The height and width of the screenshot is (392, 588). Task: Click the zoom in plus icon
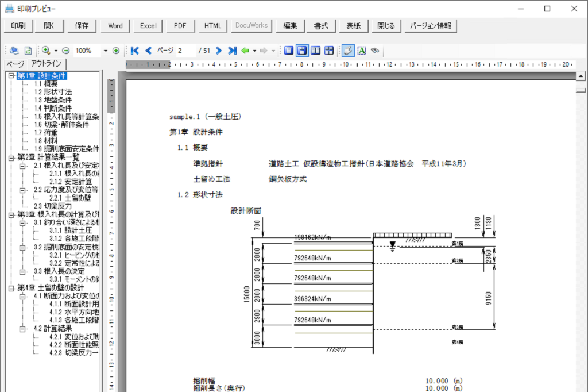pos(116,51)
